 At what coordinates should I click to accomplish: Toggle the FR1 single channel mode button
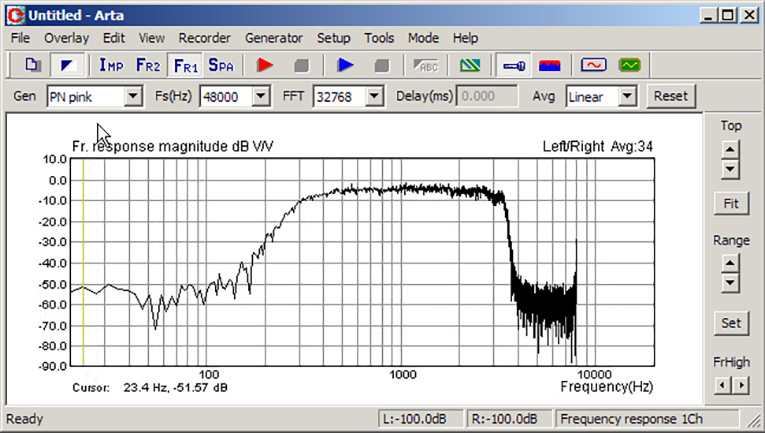click(185, 65)
